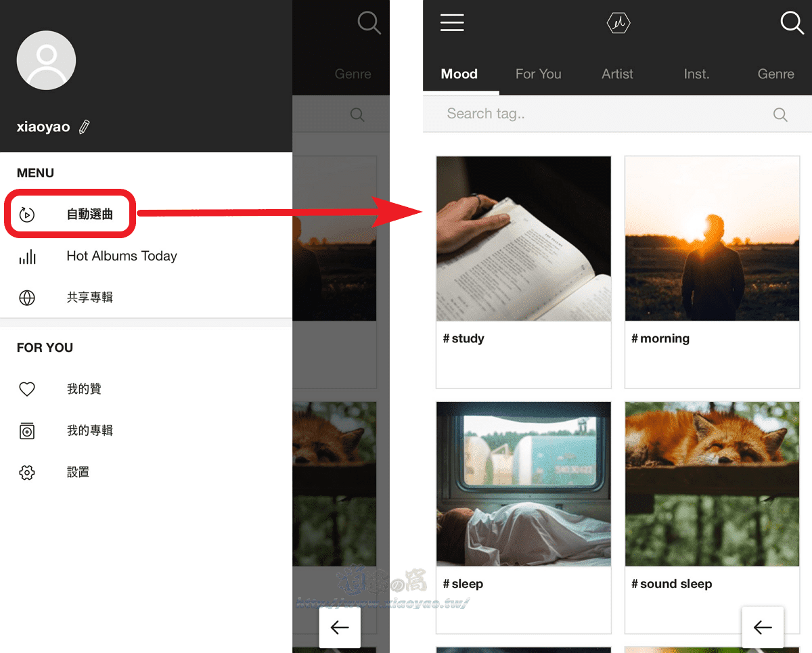Click the Search tag input field
The width and height of the screenshot is (812, 653).
[x=617, y=114]
